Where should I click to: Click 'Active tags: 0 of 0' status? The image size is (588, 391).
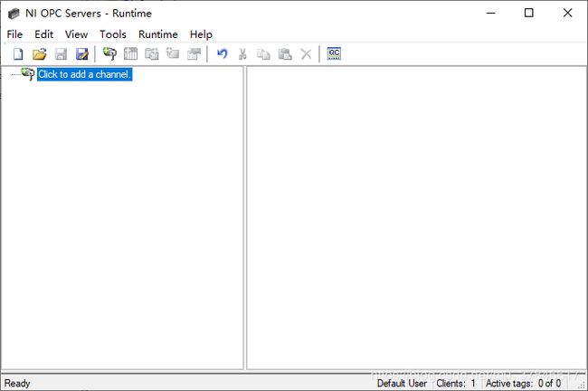(x=524, y=383)
